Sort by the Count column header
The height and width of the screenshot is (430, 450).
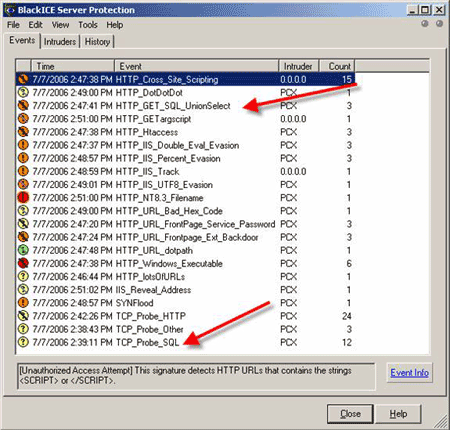click(x=337, y=66)
